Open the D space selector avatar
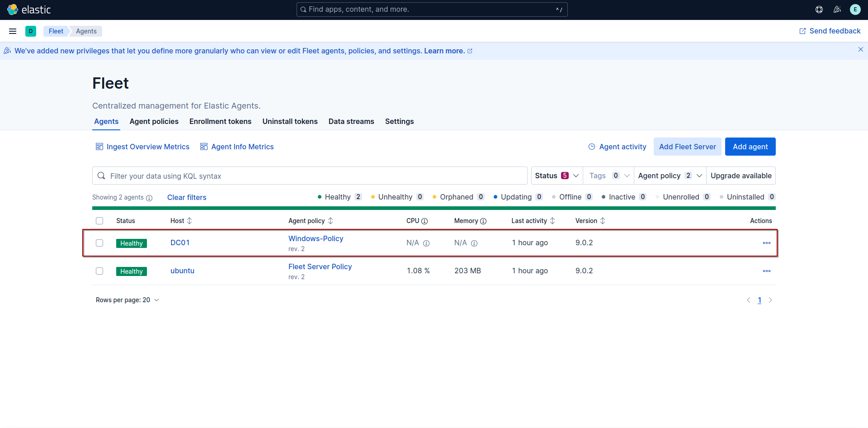This screenshot has height=428, width=868. (31, 31)
